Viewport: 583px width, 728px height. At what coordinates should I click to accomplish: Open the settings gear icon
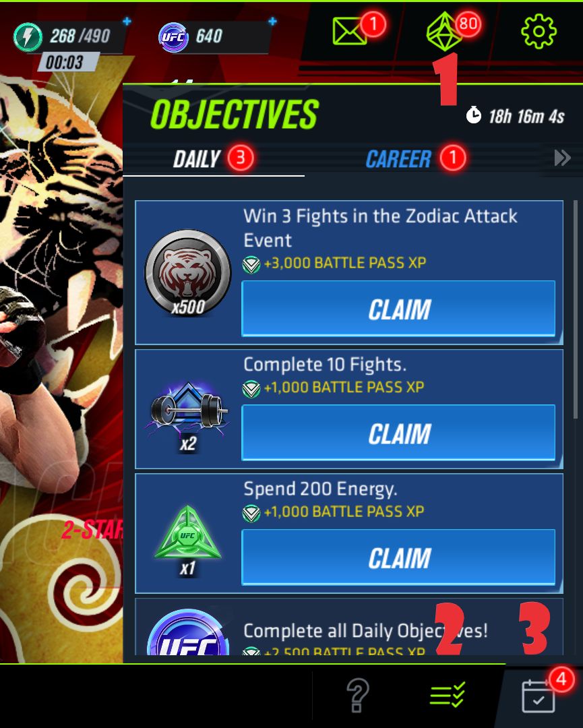pyautogui.click(x=539, y=31)
